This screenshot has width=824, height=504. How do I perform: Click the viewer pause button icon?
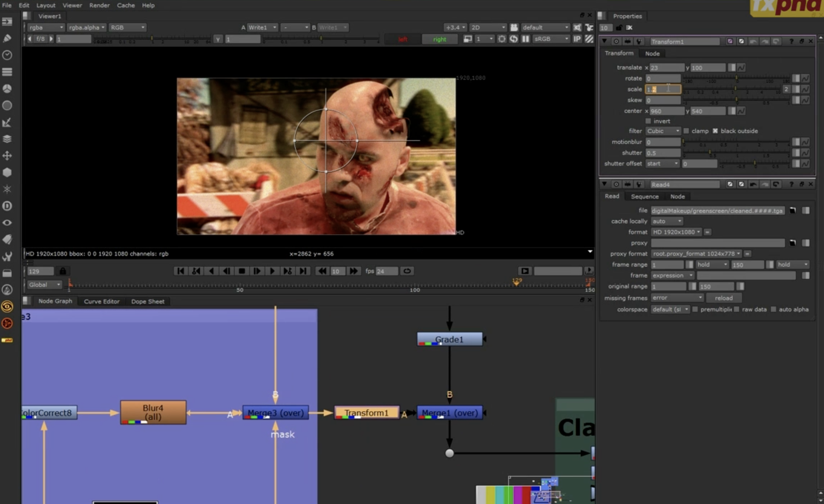click(526, 39)
